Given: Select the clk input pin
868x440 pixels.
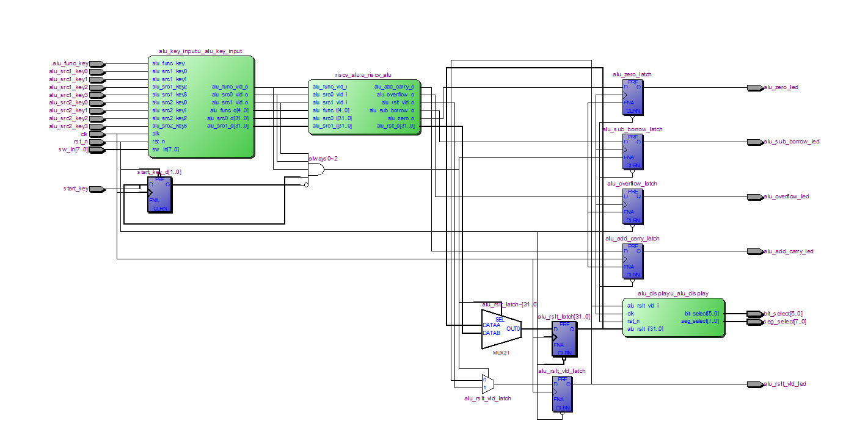Looking at the screenshot, I should 98,134.
